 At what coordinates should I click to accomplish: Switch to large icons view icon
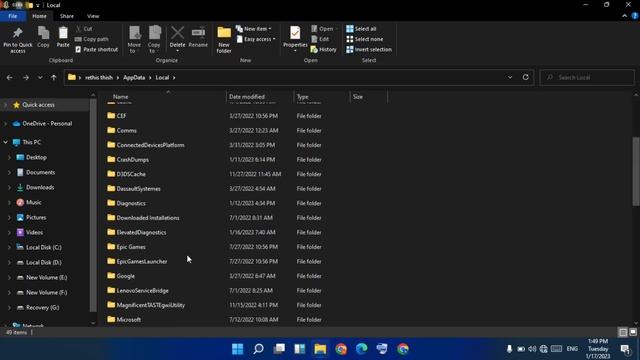coord(633,332)
